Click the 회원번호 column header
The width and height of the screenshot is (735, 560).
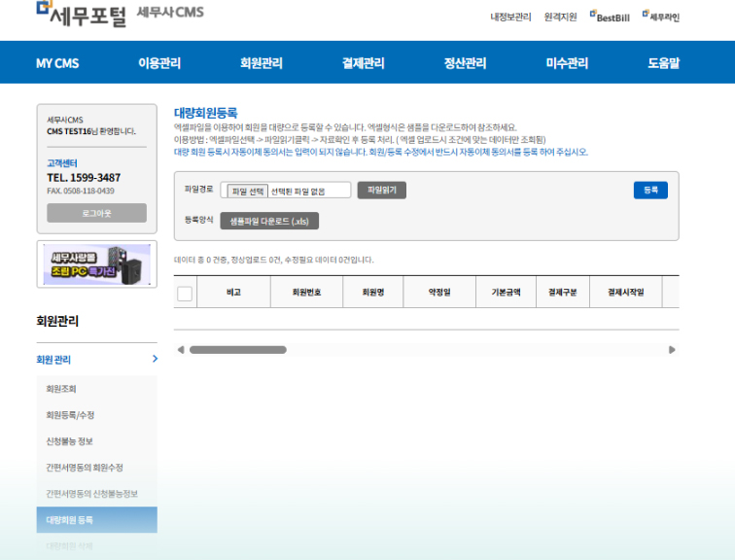(x=306, y=293)
